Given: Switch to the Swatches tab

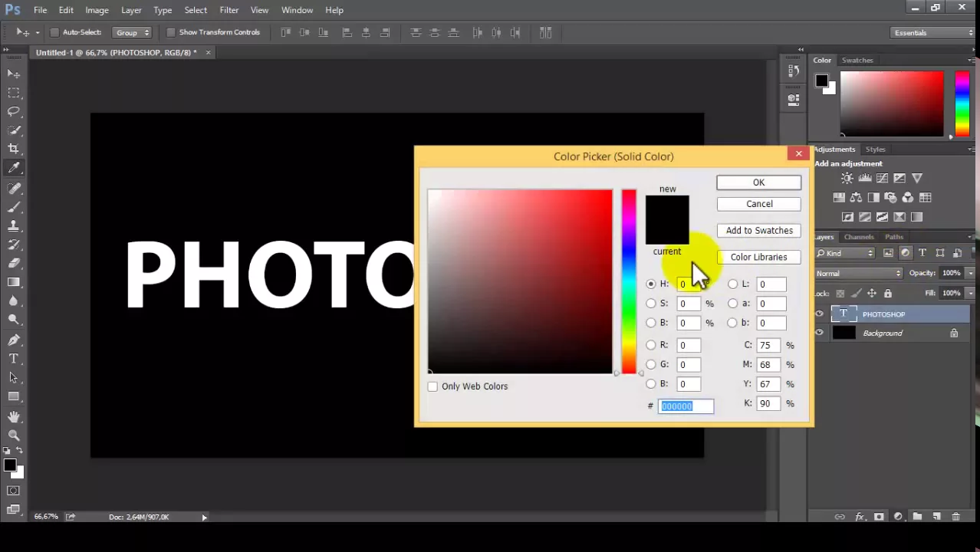Looking at the screenshot, I should click(x=857, y=60).
